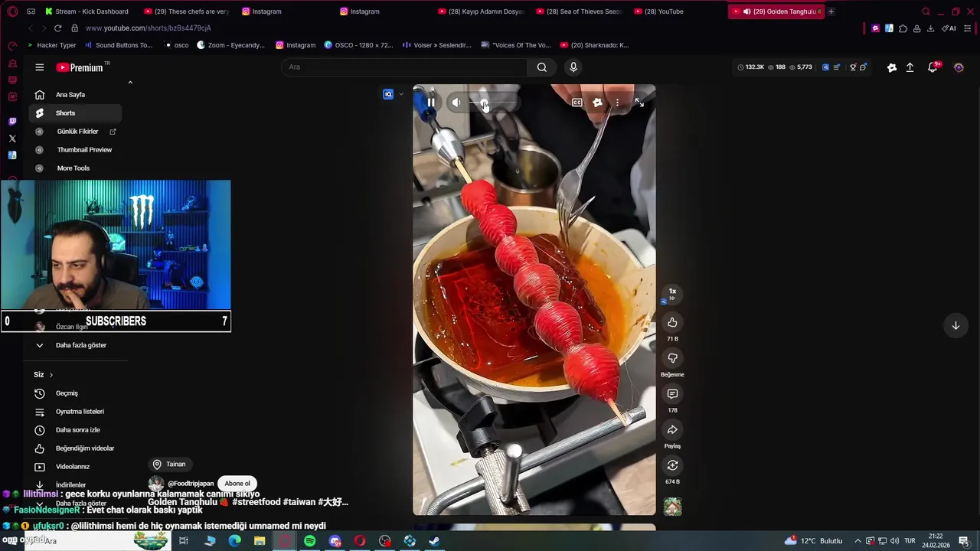Like the Short with thumbs up
Screen dimensions: 980x551
click(672, 322)
